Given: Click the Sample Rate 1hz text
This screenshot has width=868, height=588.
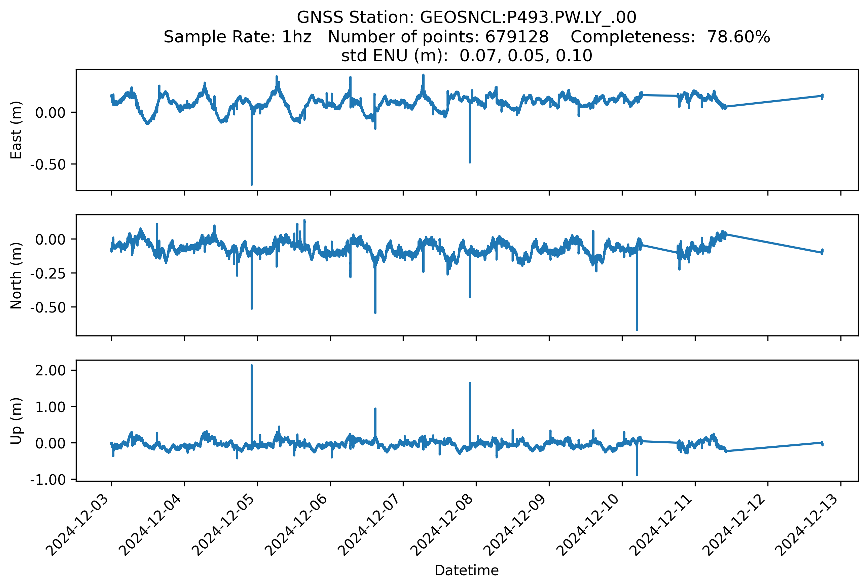Looking at the screenshot, I should pos(238,37).
